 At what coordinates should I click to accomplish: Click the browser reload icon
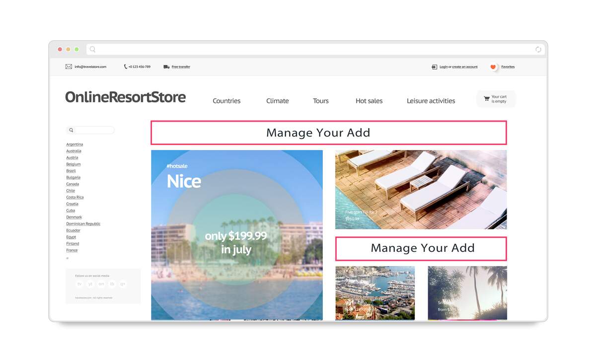pos(538,50)
